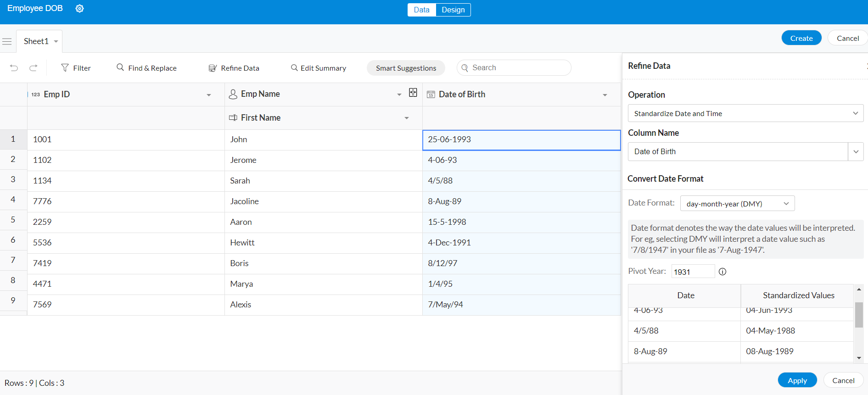Viewport: 868px width, 395px height.
Task: Click the Pivot Year input field
Action: coord(692,272)
